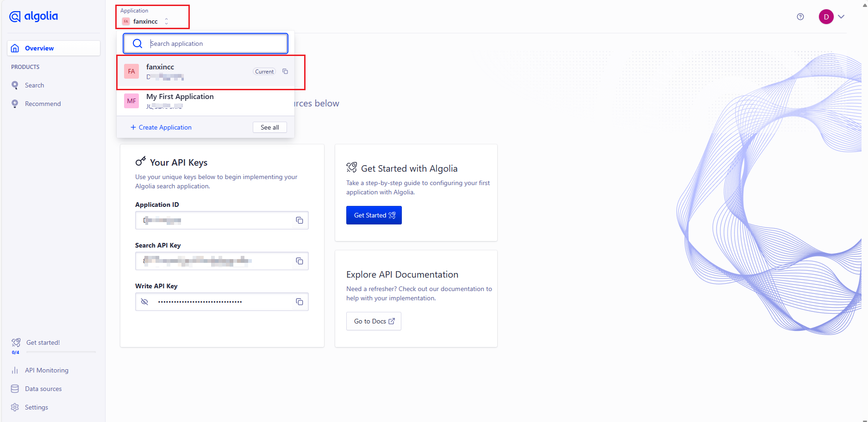Open the user avatar D menu
Viewport: 868px width, 422px height.
tap(826, 17)
